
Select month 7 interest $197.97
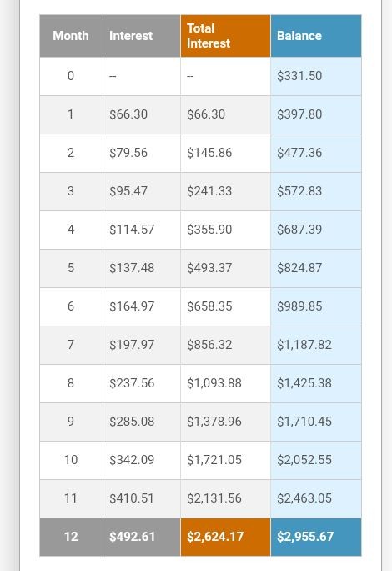(142, 345)
